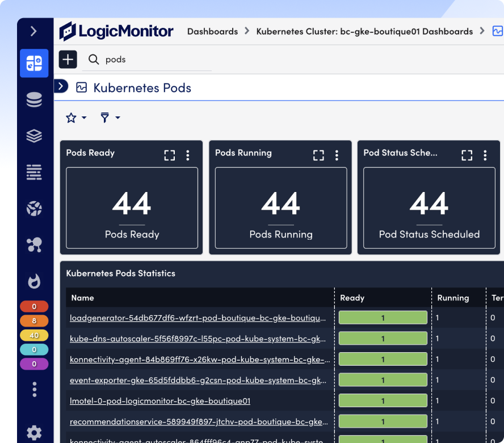Open the Settings gear icon
This screenshot has width=504, height=443.
pyautogui.click(x=34, y=433)
